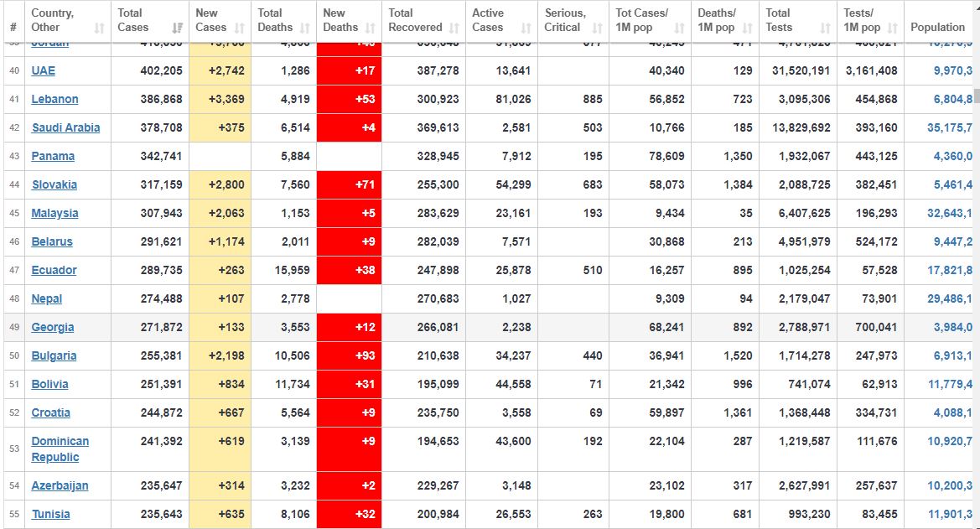Select Saudi Arabia total tests 13,829,692

[x=801, y=127]
